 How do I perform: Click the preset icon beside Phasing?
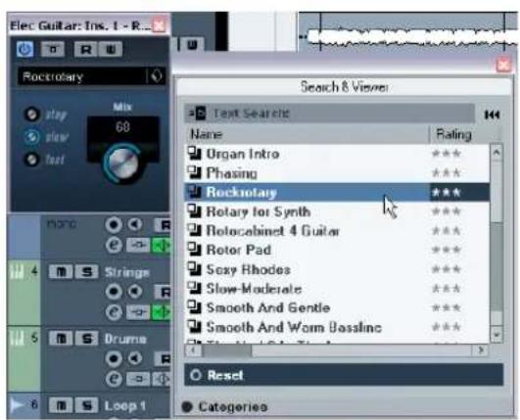click(x=195, y=172)
